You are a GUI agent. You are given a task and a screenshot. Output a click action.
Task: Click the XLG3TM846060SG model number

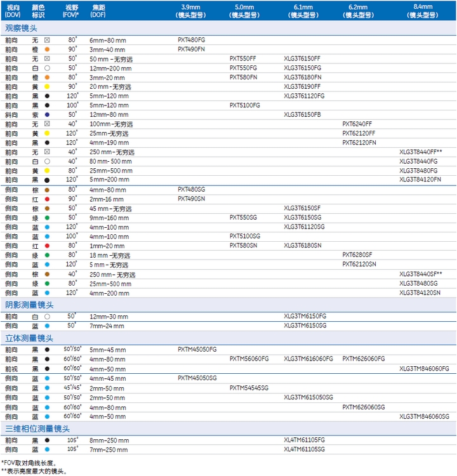[x=424, y=416]
